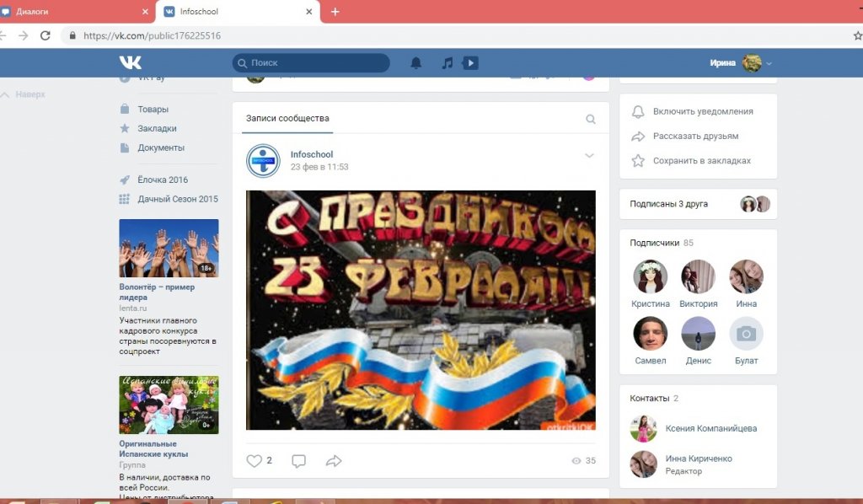Image resolution: width=863 pixels, height=504 pixels.
Task: Open the video player icon in header
Action: click(470, 63)
